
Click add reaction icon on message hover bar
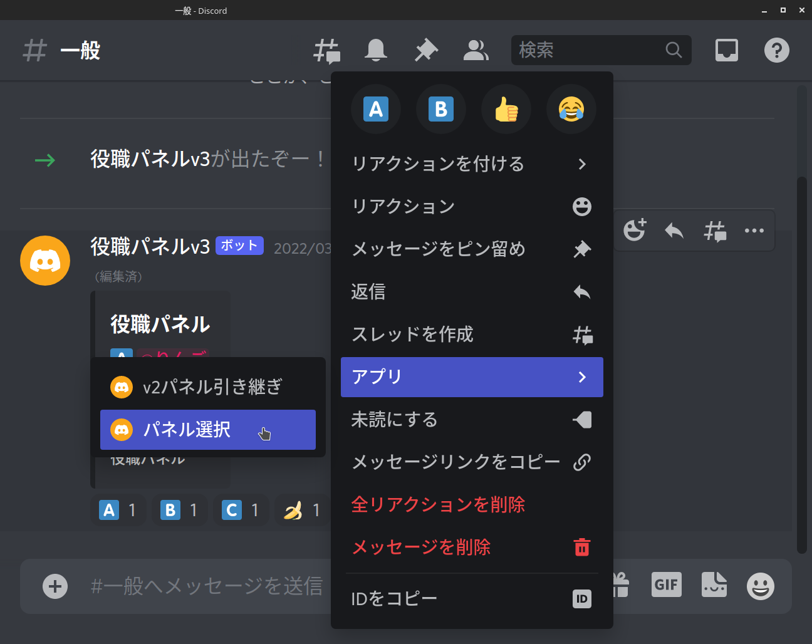tap(635, 231)
